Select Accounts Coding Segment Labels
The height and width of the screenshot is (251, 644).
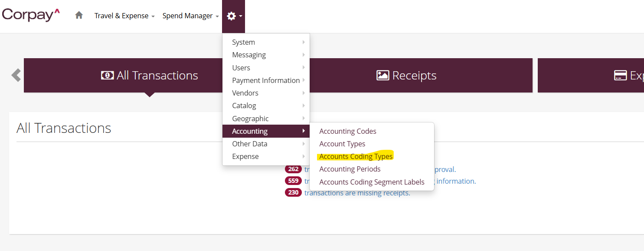click(x=372, y=182)
